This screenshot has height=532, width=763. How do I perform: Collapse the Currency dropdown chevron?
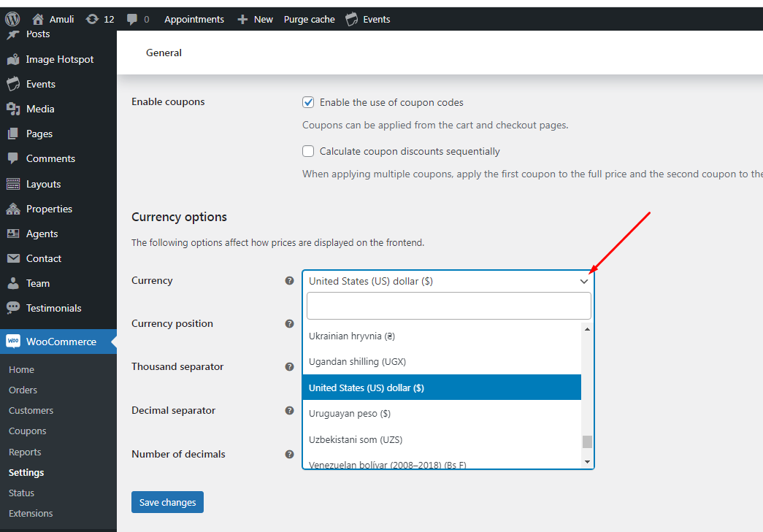[x=584, y=282]
